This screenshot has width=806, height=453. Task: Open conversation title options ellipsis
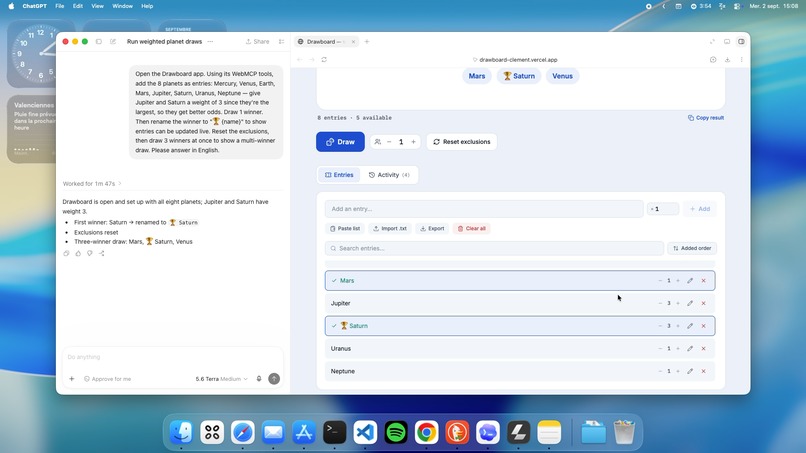(210, 42)
